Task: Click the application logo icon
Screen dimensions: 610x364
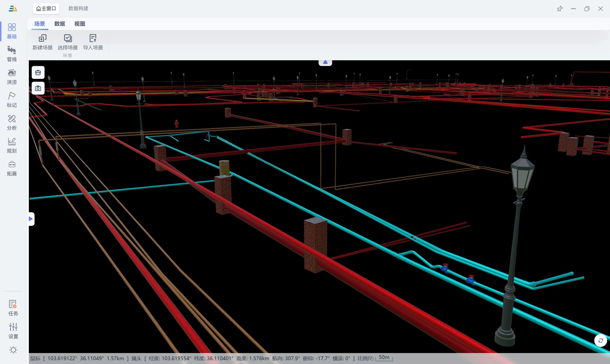Action: coord(13,9)
